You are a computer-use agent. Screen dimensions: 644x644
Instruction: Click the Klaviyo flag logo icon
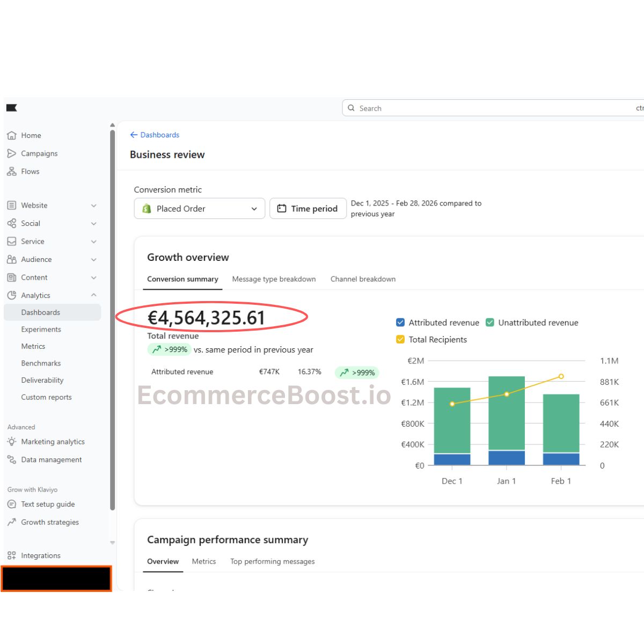(12, 108)
